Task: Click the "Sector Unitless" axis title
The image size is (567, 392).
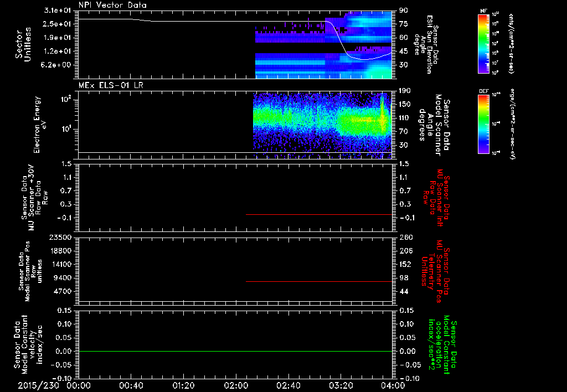Action: tap(23, 44)
